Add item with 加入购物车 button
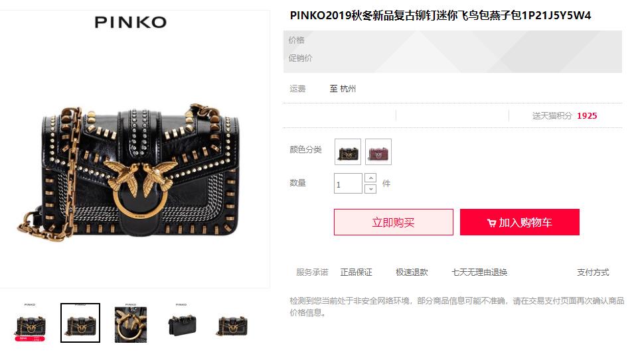The height and width of the screenshot is (364, 636). point(520,222)
